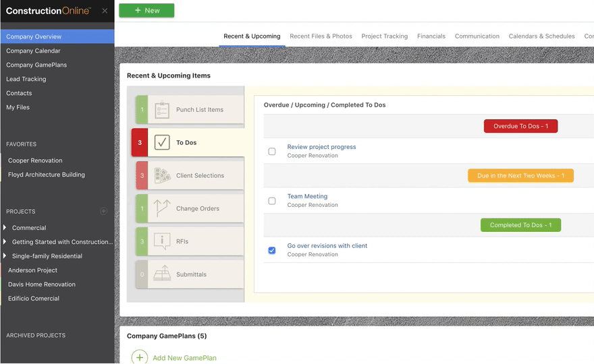The width and height of the screenshot is (594, 364).
Task: Click the red 3 badge on Client Selections
Action: click(x=142, y=175)
